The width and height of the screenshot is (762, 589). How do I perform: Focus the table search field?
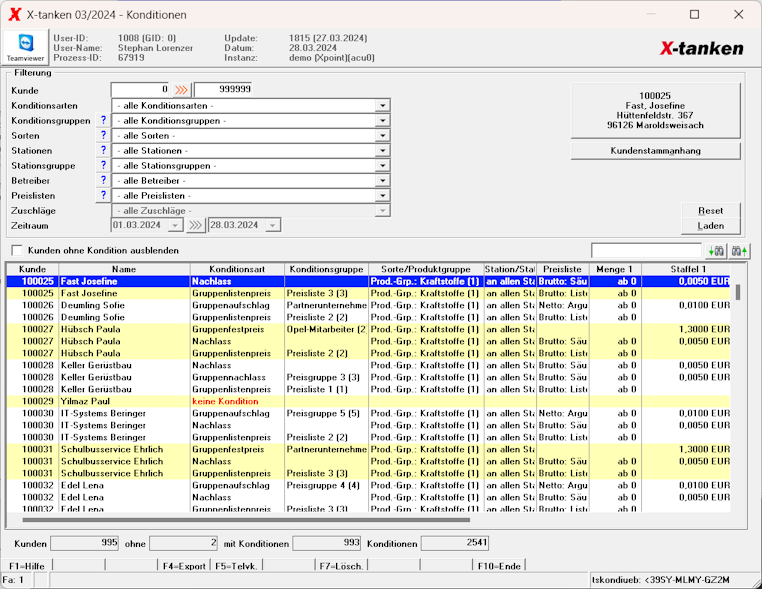[646, 251]
